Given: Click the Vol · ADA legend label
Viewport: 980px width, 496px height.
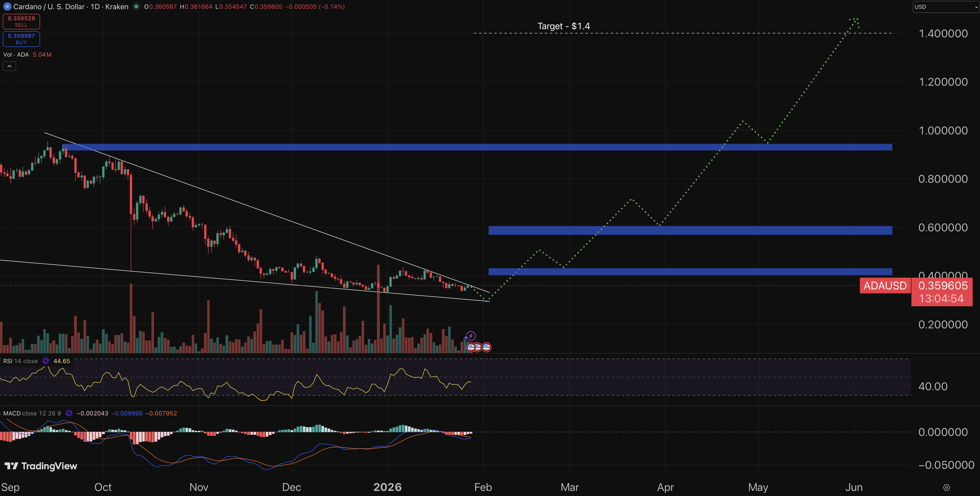Looking at the screenshot, I should (x=17, y=54).
